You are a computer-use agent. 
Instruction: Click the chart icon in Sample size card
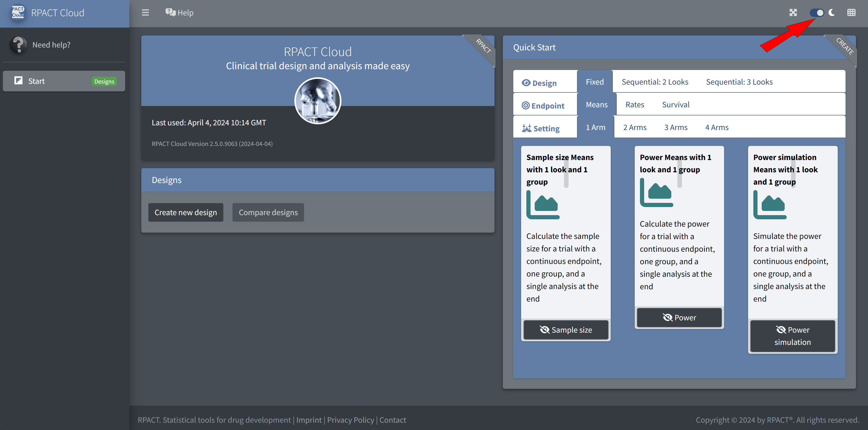point(543,205)
